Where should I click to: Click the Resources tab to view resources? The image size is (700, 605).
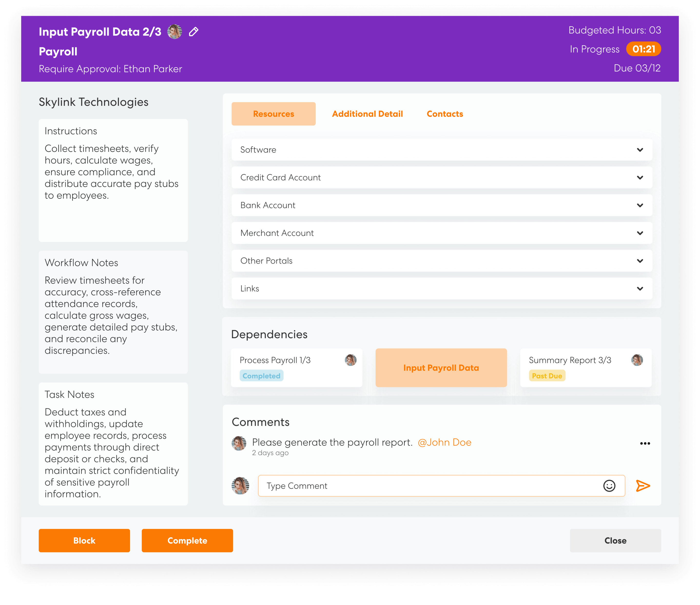[273, 114]
